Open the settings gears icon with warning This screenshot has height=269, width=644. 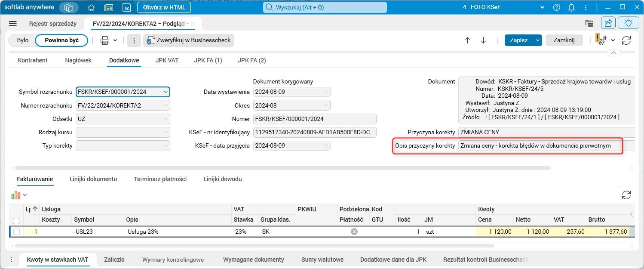click(x=601, y=40)
